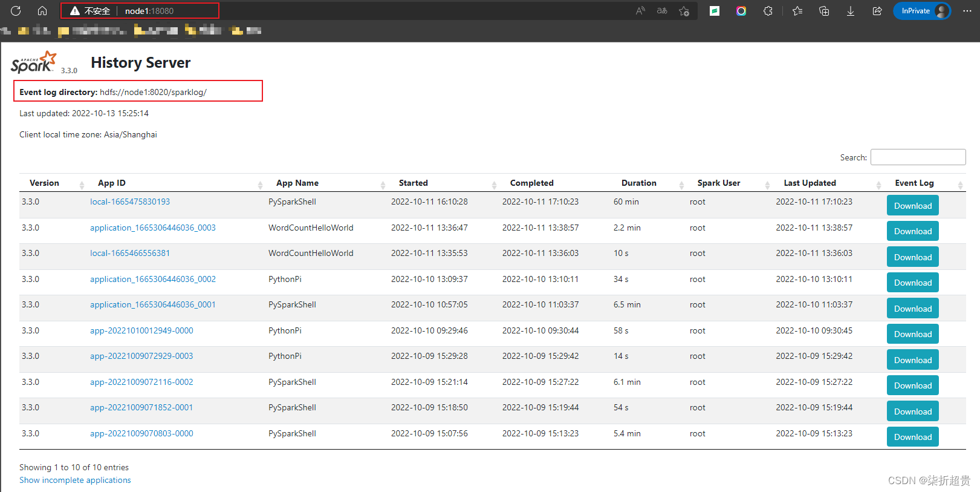Open application_1665306446036_0002 link

[153, 279]
